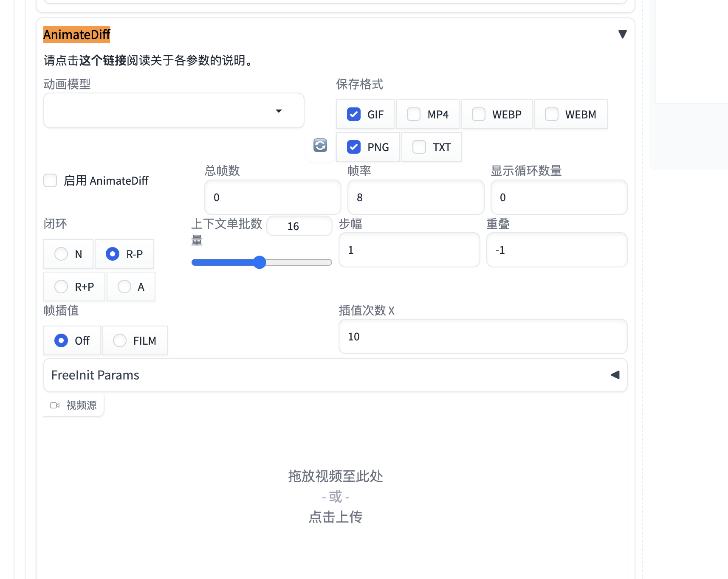728x579 pixels.
Task: Select closed loop option N
Action: [61, 254]
